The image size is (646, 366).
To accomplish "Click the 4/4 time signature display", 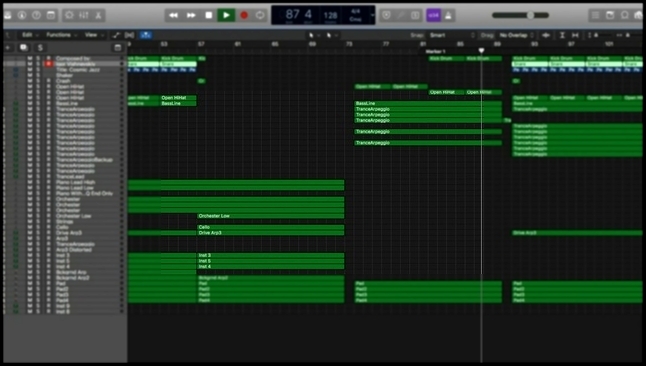I will pyautogui.click(x=355, y=12).
